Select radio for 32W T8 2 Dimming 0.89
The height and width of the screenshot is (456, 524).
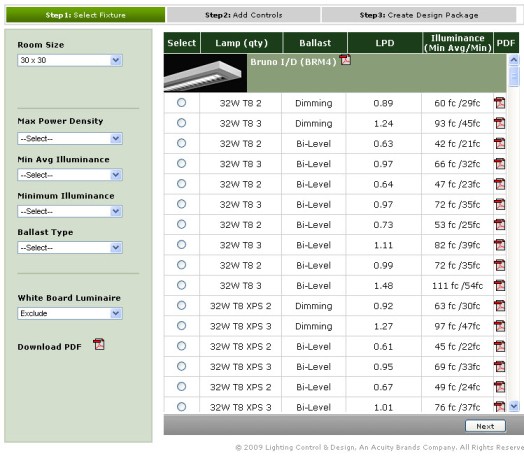(181, 103)
